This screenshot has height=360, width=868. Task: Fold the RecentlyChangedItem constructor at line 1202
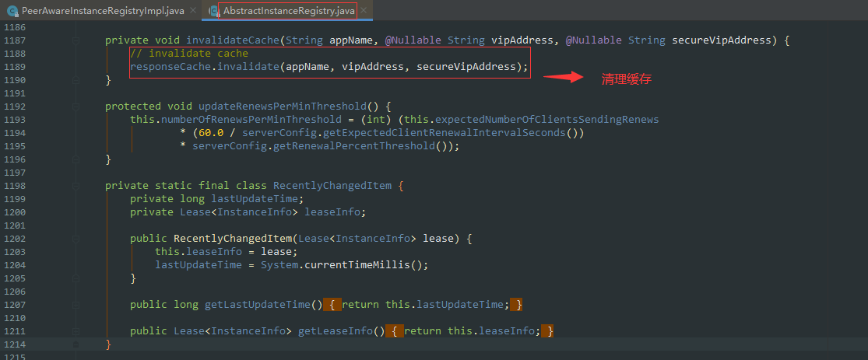click(76, 239)
